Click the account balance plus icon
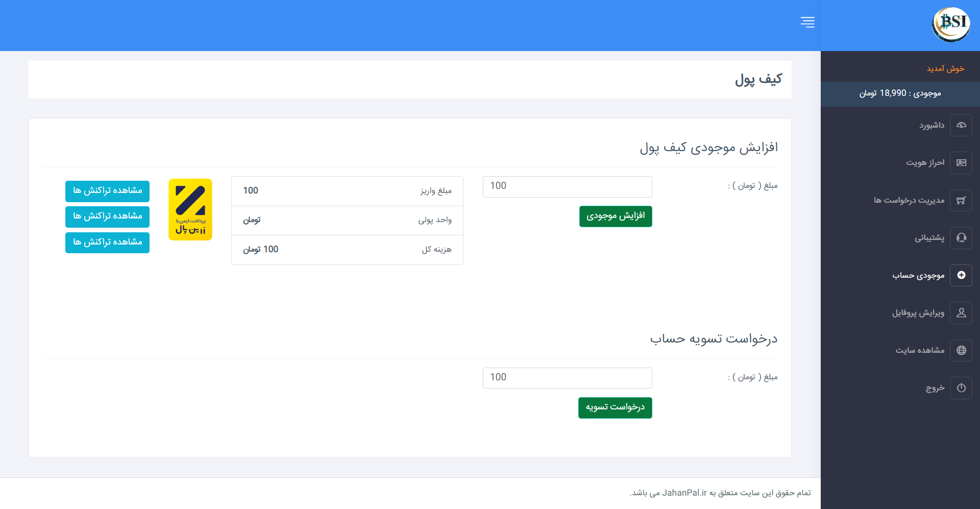This screenshot has width=980, height=509. tap(961, 275)
